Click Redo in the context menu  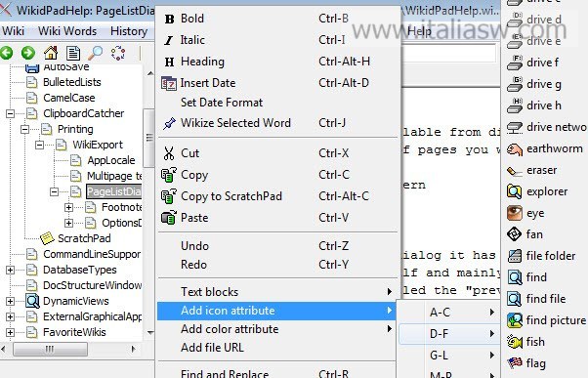click(277, 265)
